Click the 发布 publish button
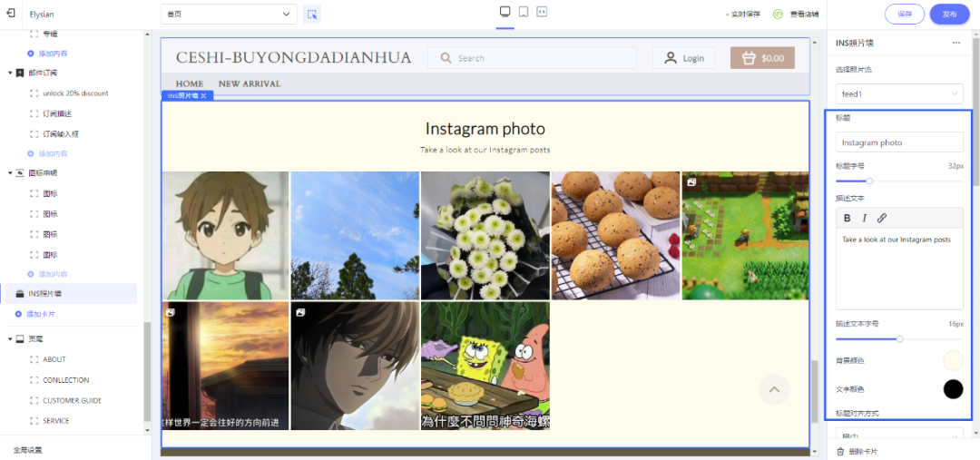 click(x=949, y=14)
